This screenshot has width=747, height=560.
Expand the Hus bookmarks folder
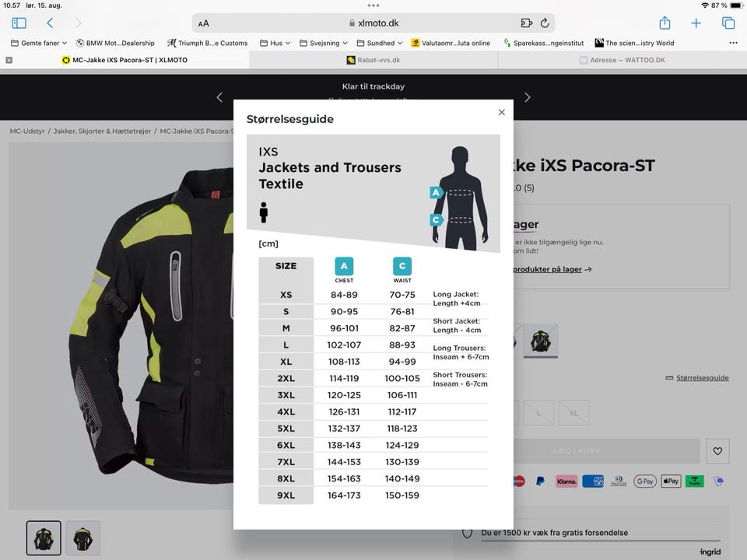click(275, 43)
